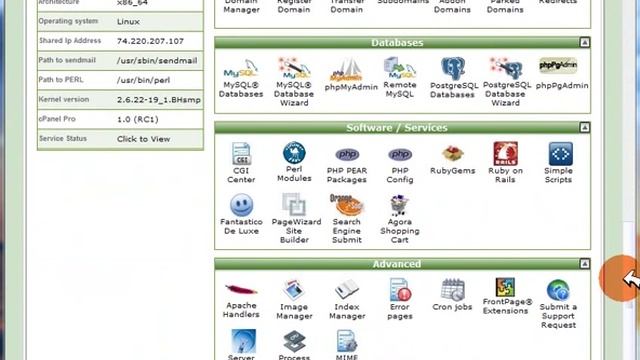Viewport: 640px width, 360px height.
Task: Open PHP PEAR Packages
Action: (347, 165)
